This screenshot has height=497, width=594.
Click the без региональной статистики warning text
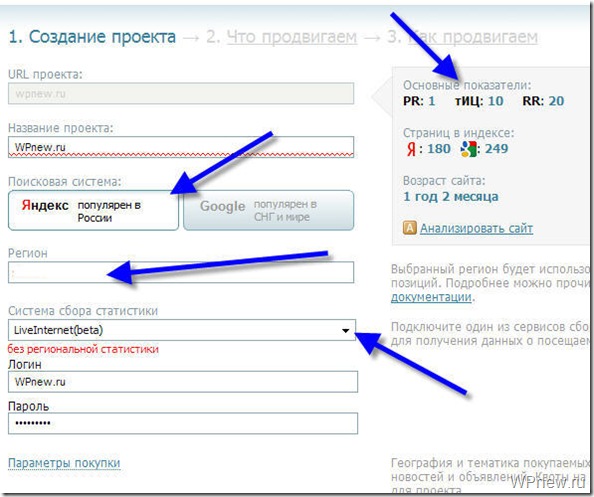[x=83, y=349]
